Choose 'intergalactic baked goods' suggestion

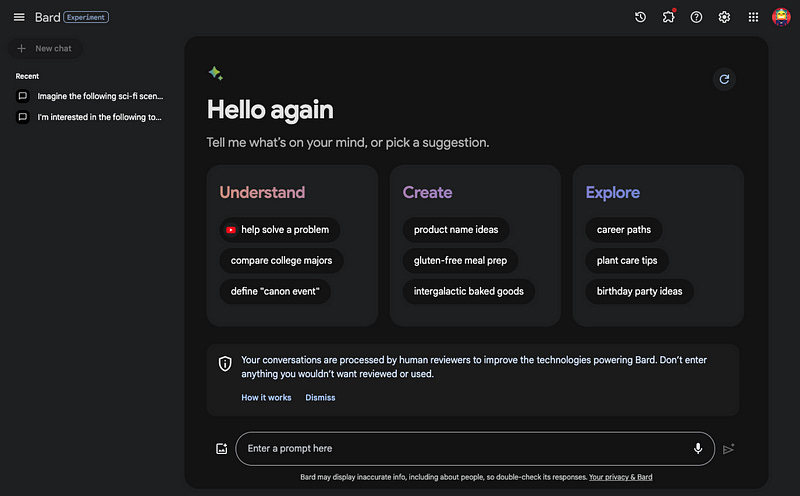point(468,291)
